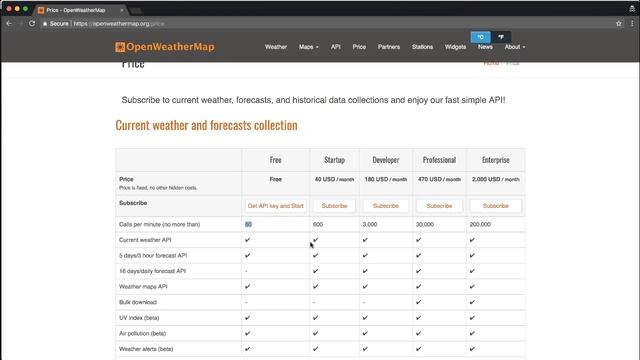The height and width of the screenshot is (360, 640).
Task: Click the 200,000 calls per minute value
Action: point(480,224)
